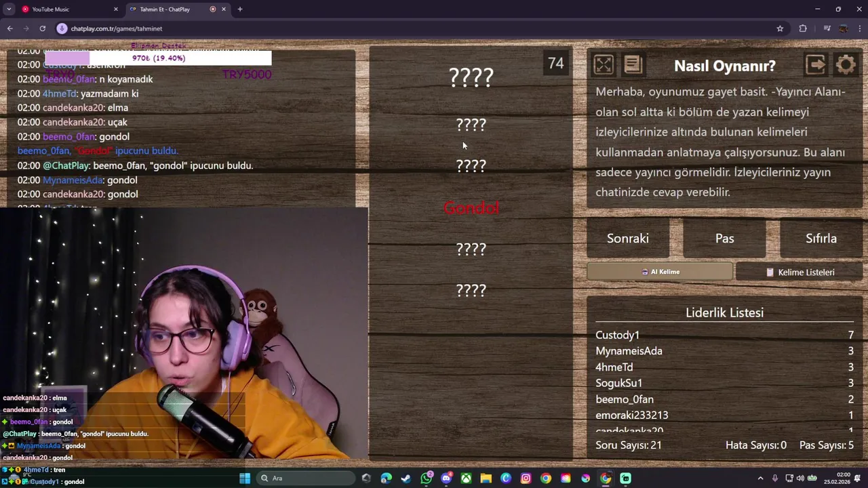Click the 970₺ (19.40%) progress bar

[x=158, y=58]
